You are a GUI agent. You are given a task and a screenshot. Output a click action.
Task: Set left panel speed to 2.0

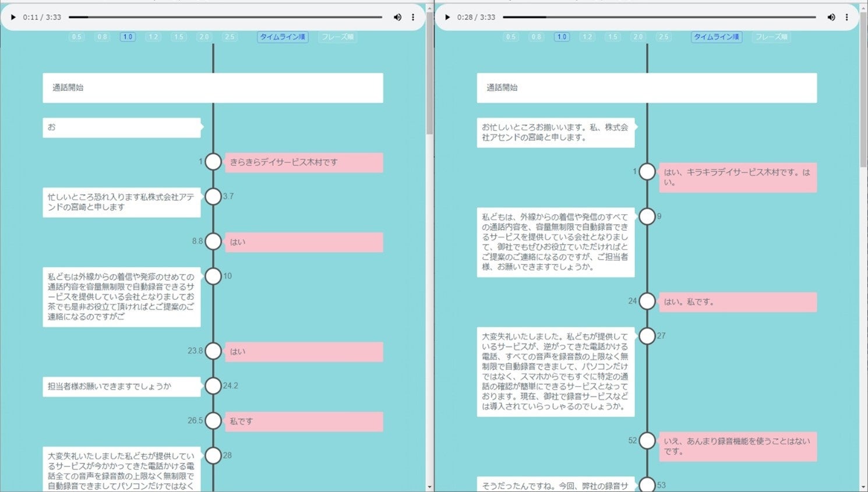click(204, 37)
